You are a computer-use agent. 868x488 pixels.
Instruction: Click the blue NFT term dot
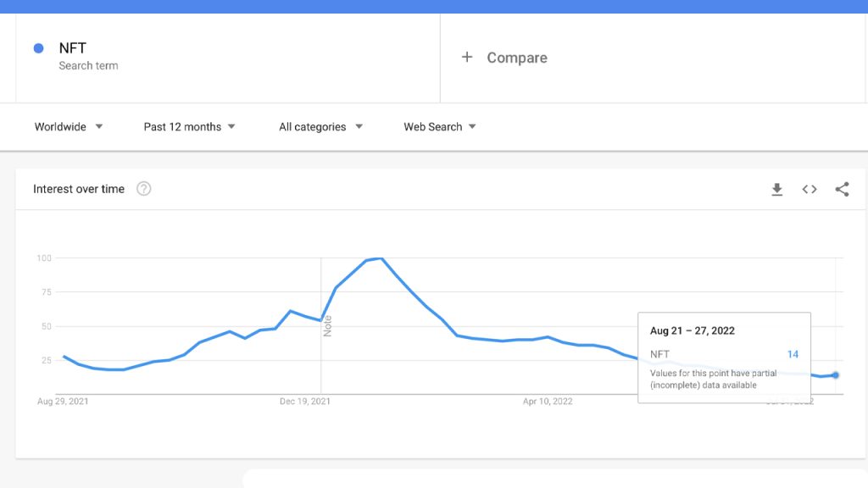(x=38, y=48)
